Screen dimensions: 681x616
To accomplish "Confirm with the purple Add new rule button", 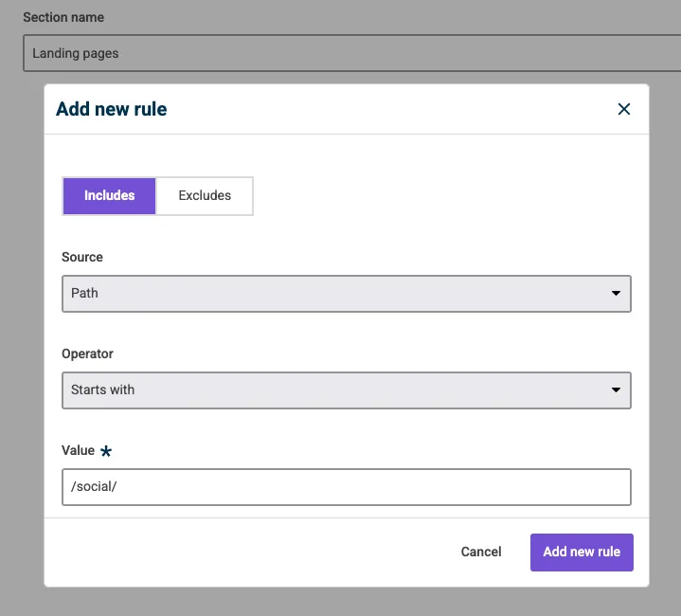I will coord(582,553).
